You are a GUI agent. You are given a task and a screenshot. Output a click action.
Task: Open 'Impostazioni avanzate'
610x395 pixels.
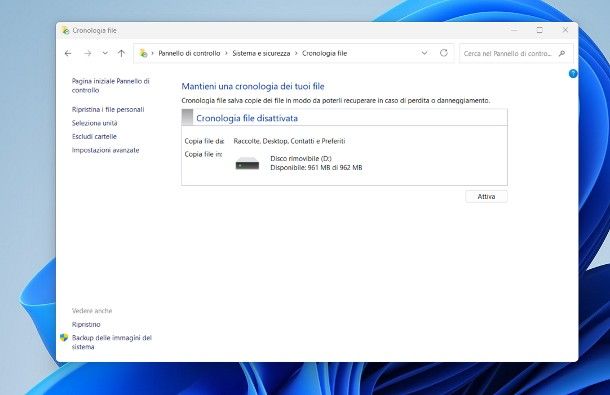coord(105,150)
